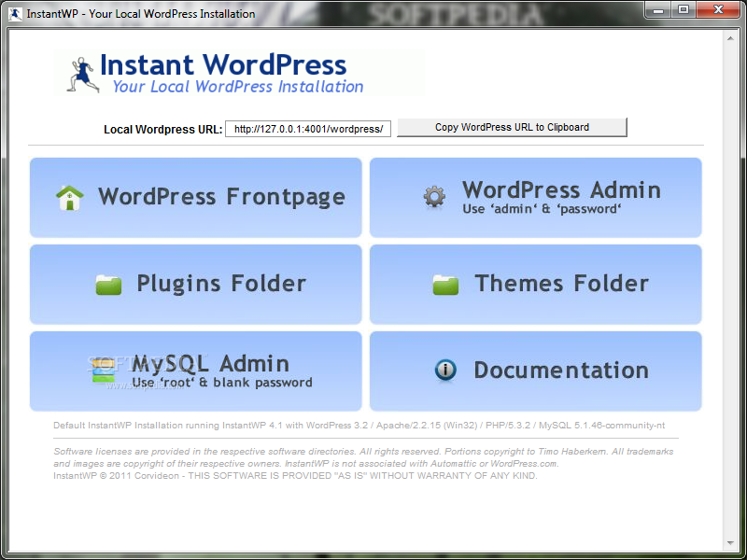Open the WordPress Frontpage
Viewport: 747px width, 560px height.
pos(196,197)
